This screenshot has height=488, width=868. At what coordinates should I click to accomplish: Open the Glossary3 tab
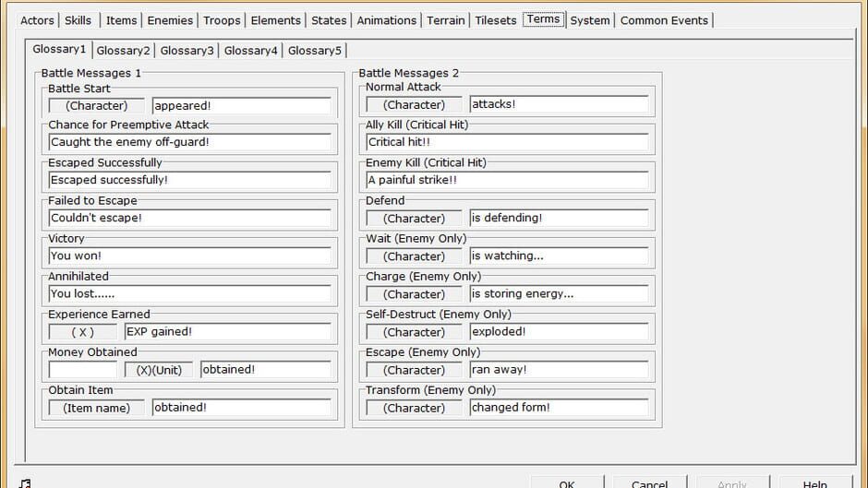187,51
